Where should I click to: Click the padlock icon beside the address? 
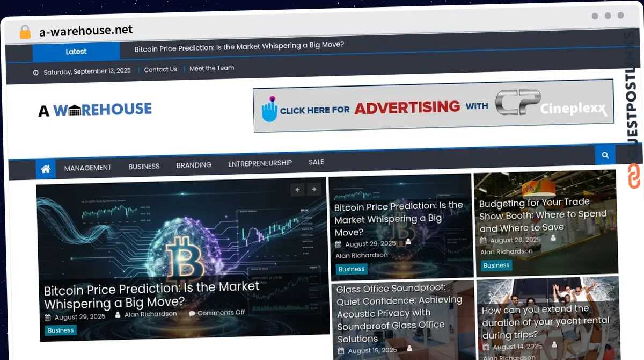click(25, 32)
